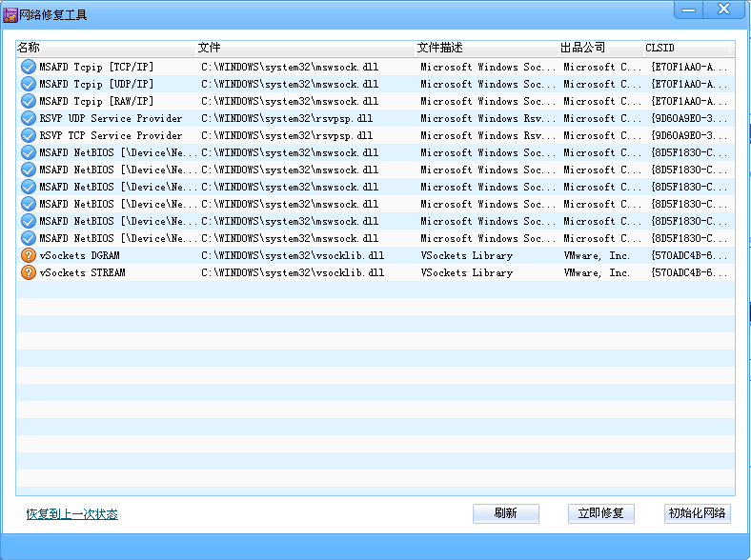Image resolution: width=751 pixels, height=560 pixels.
Task: Select the RSVP UDP Service Provider name
Action: 111,118
